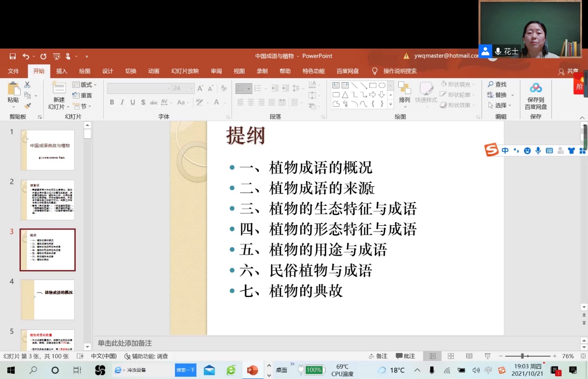This screenshot has height=379, width=588.
Task: Select slide 4 thumbnail in the slide panel
Action: click(x=48, y=299)
